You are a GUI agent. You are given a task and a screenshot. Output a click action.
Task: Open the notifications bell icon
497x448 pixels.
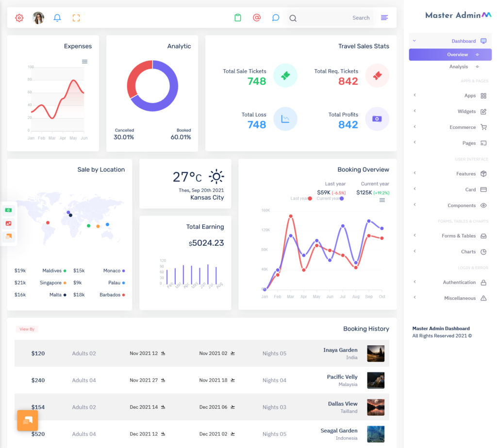[57, 17]
